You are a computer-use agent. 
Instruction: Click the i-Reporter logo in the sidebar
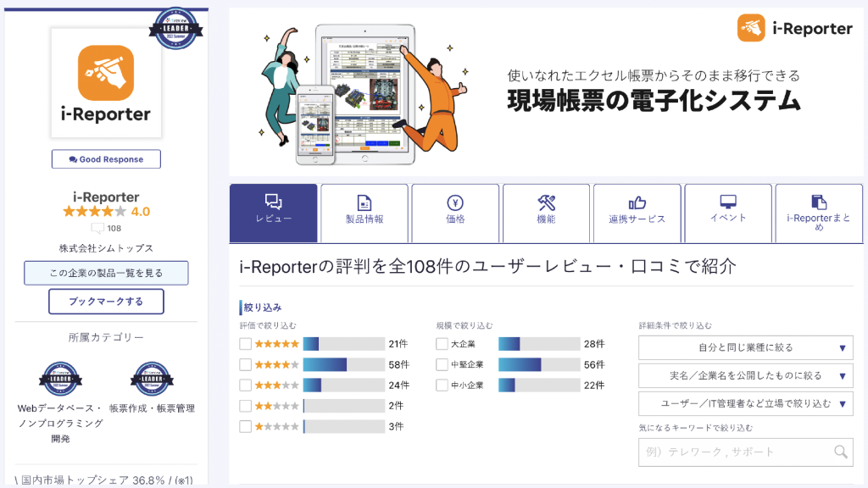(x=106, y=83)
